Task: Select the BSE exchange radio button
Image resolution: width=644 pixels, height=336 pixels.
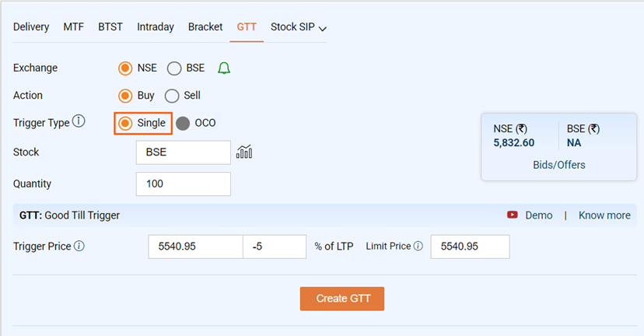Action: coord(174,68)
